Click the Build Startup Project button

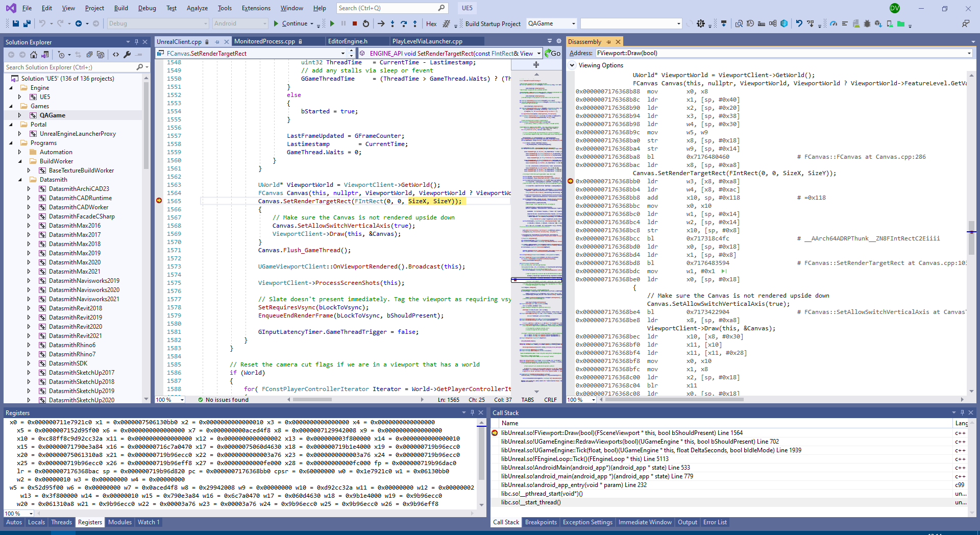tap(493, 23)
